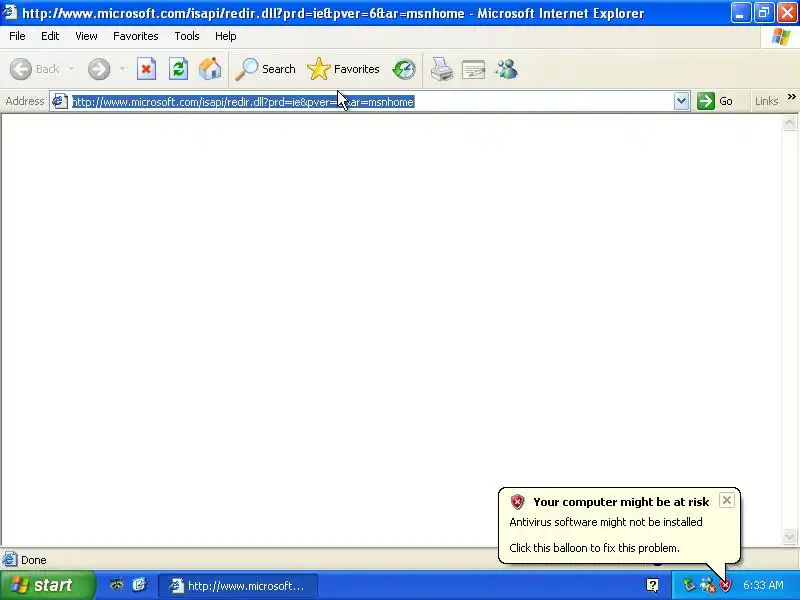
Task: Close the security warning balloon
Action: click(727, 500)
